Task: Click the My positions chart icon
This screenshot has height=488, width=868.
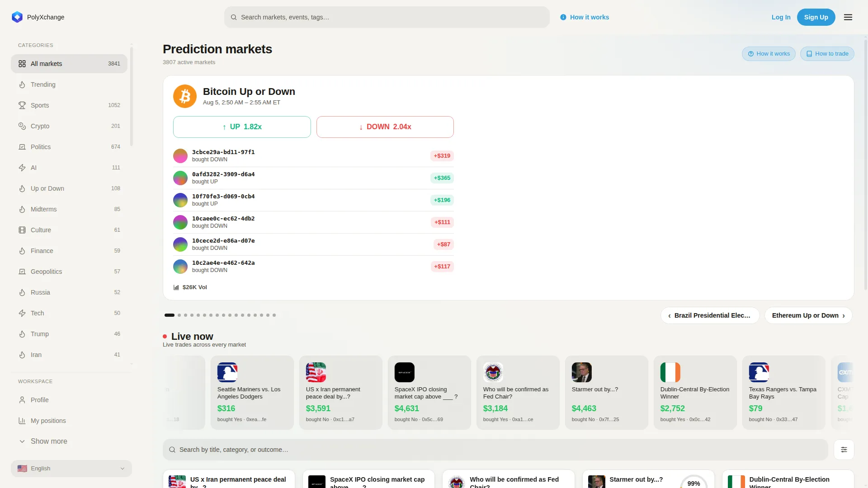Action: point(22,421)
